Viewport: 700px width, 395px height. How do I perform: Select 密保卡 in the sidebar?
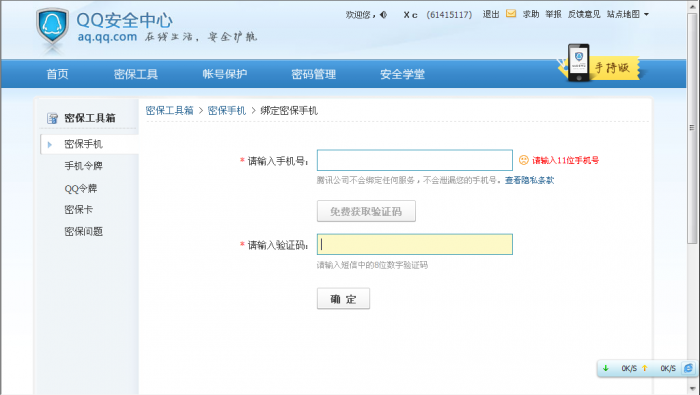[x=79, y=210]
